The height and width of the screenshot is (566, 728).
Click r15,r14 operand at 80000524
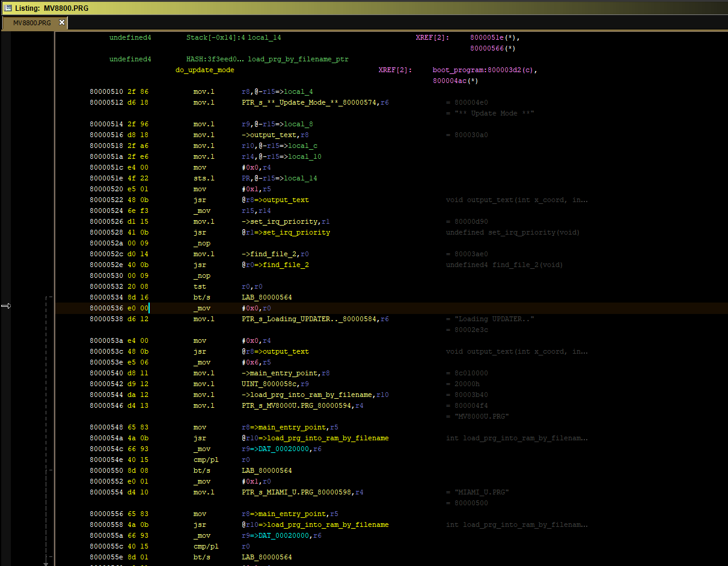tap(256, 211)
